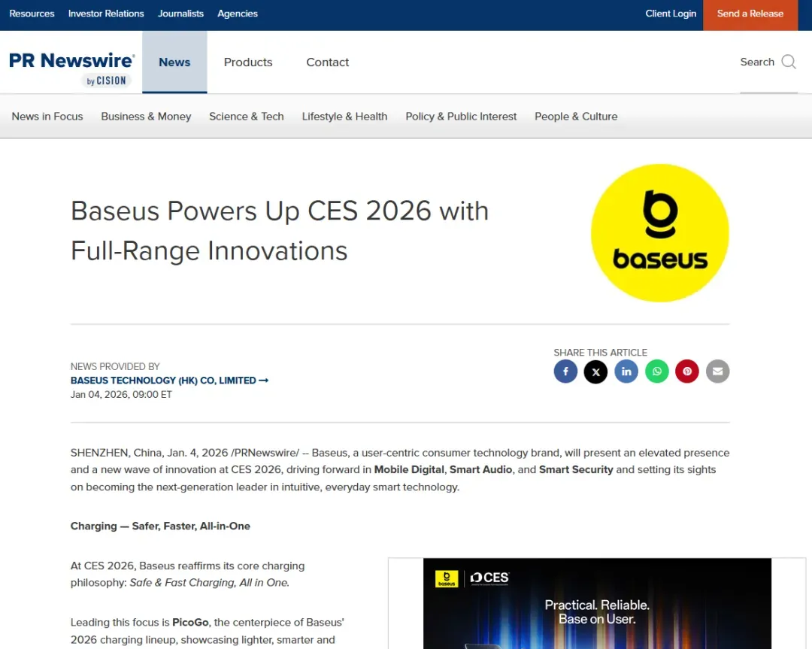Open Science & Tech category
Viewport: 812px width, 649px height.
247,117
